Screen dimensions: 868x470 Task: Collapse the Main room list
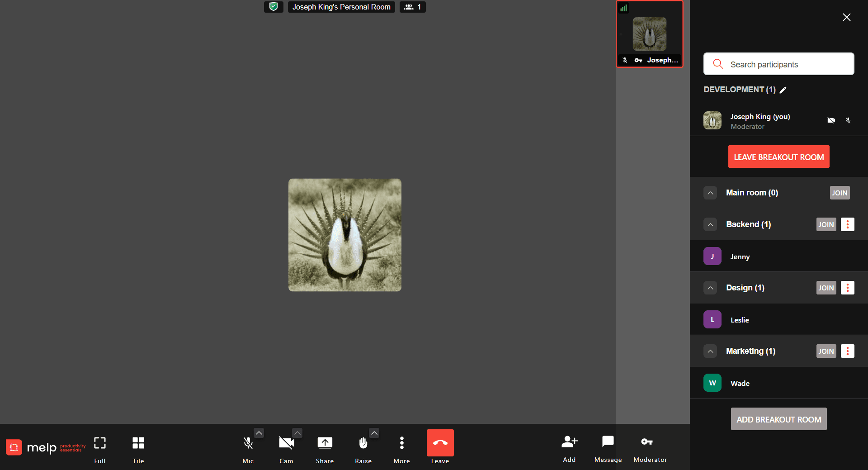pyautogui.click(x=710, y=193)
